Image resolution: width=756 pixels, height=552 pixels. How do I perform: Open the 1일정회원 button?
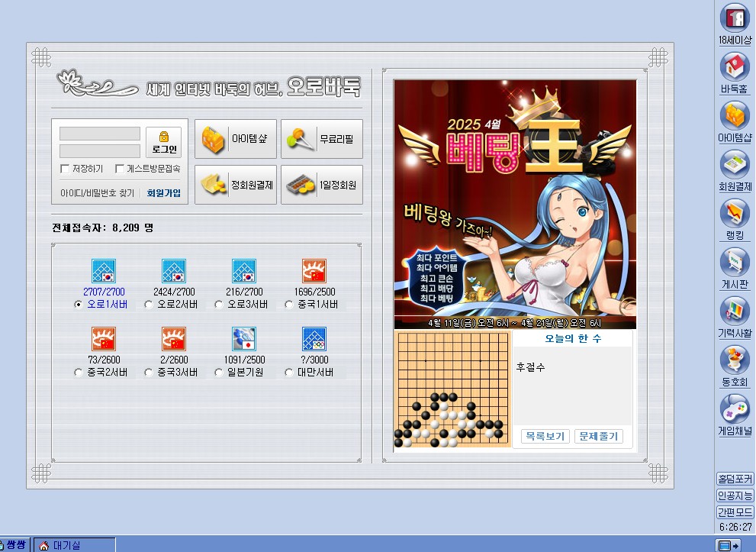coord(322,185)
